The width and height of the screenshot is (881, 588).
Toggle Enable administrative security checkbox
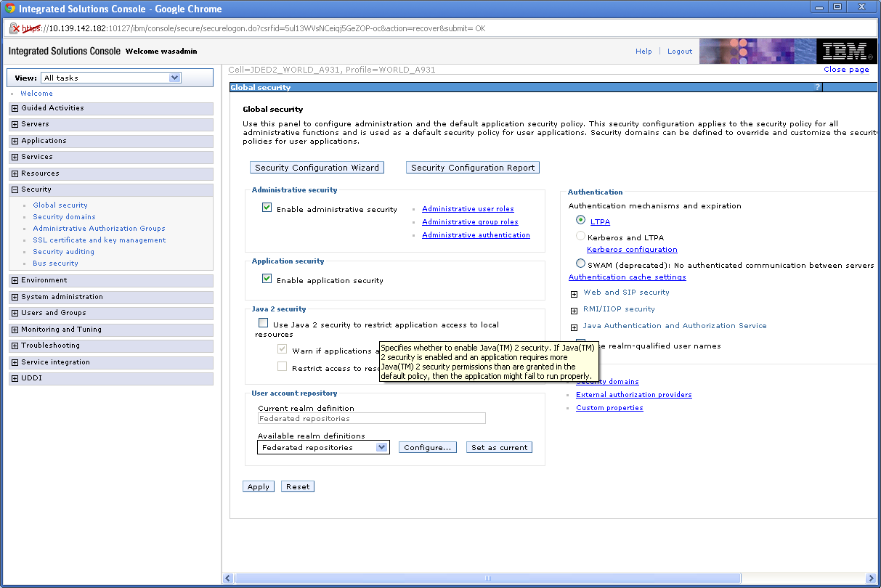click(267, 208)
